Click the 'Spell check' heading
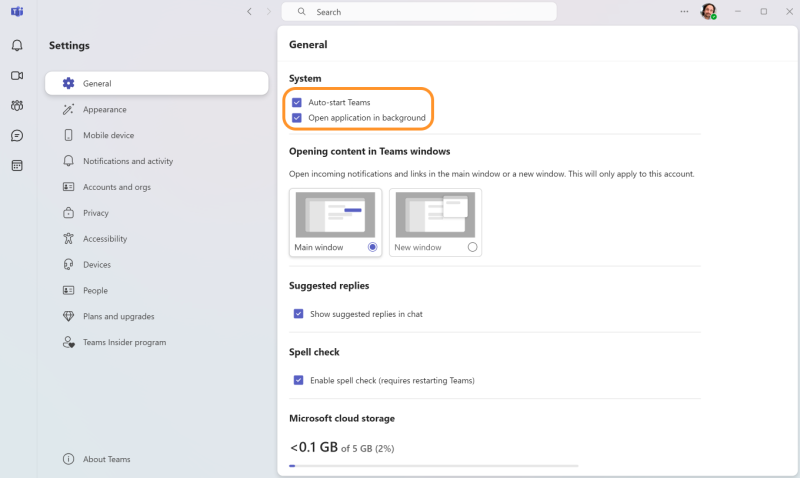The height and width of the screenshot is (478, 800). point(314,352)
